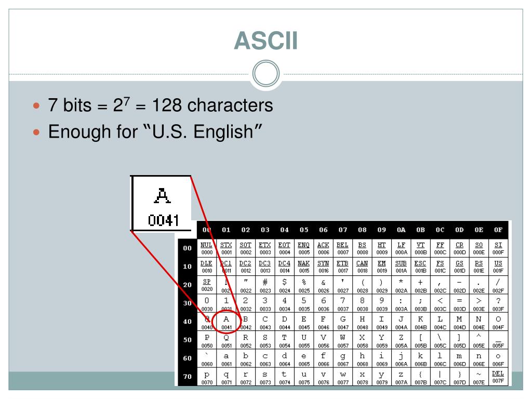Select the enlarged A 0041 callout box
532x399 pixels.
coord(161,203)
